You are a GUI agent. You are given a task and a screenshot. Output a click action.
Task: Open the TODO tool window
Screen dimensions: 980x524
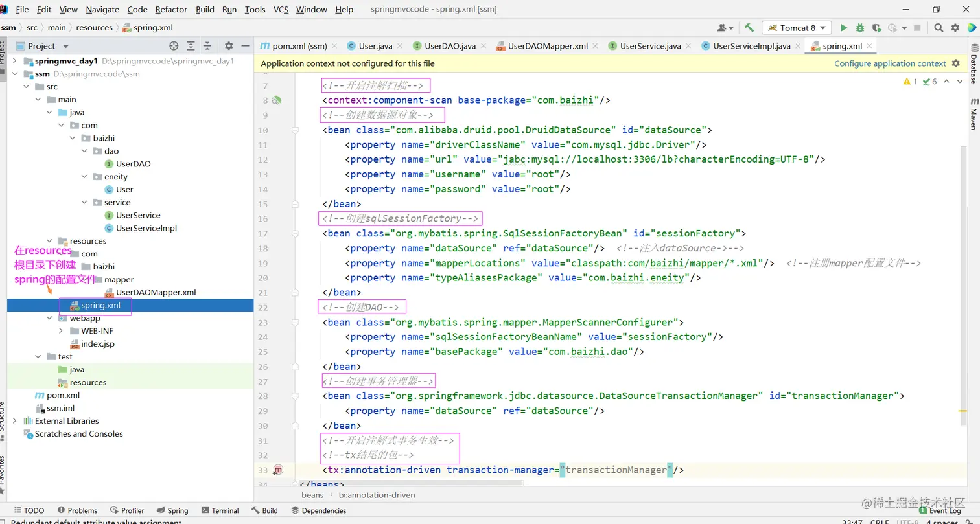(29, 510)
